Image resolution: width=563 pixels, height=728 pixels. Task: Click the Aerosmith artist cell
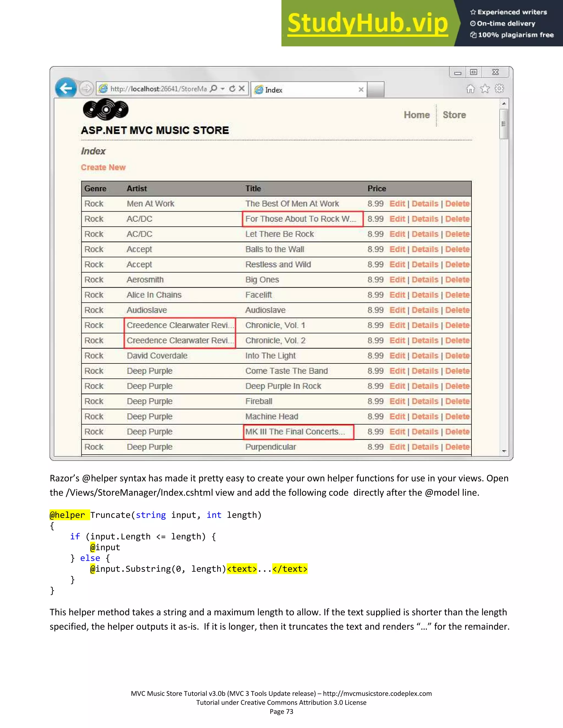point(145,280)
